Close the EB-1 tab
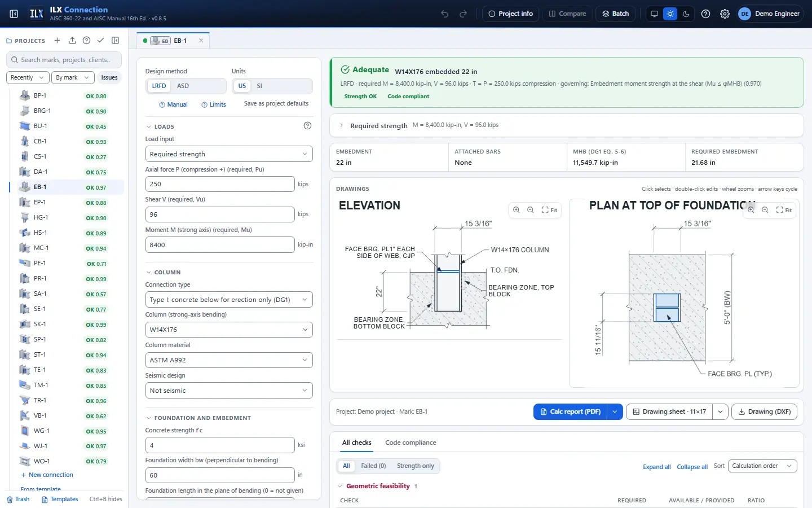Screen dimensions: 812x508 pos(201,41)
